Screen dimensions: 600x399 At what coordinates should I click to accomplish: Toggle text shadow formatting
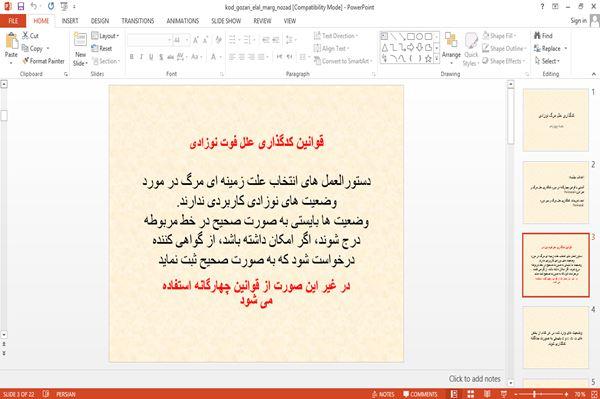161,57
